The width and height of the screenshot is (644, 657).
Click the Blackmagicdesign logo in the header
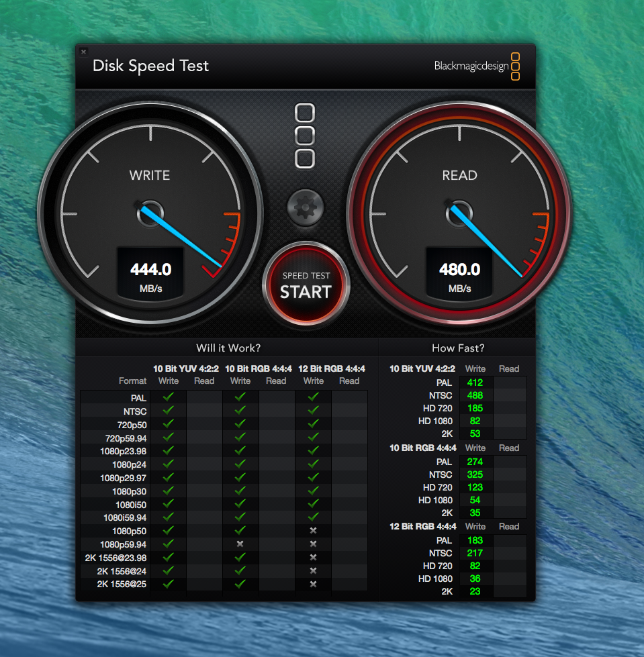point(477,66)
